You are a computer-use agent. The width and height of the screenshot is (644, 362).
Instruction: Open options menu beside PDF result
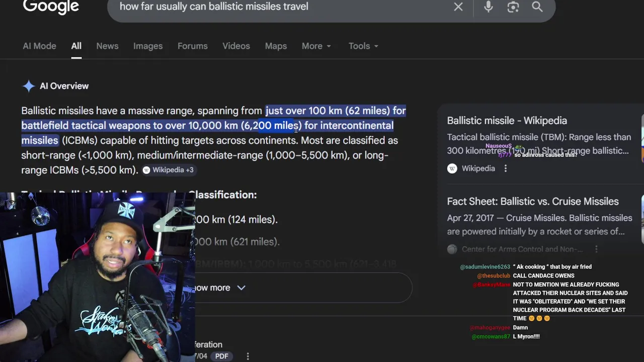[x=248, y=356]
